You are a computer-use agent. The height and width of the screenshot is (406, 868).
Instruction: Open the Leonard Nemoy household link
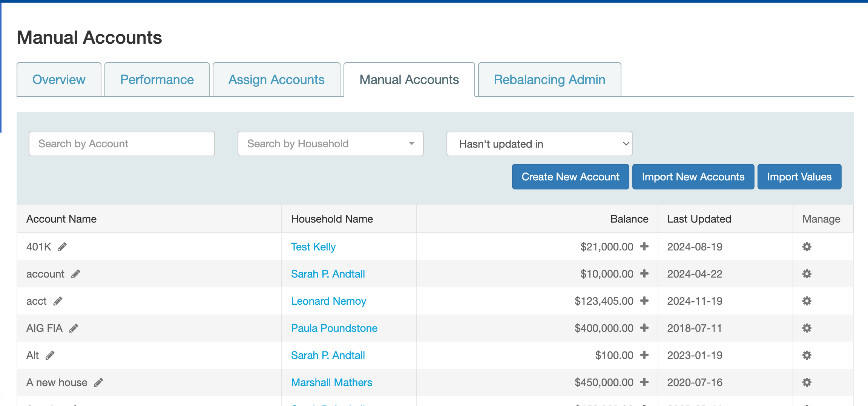[328, 301]
